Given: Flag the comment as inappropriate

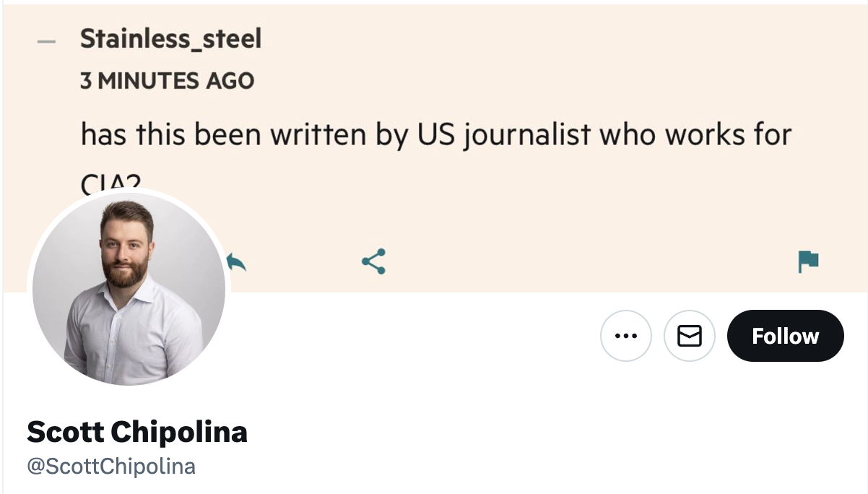Looking at the screenshot, I should pyautogui.click(x=808, y=261).
